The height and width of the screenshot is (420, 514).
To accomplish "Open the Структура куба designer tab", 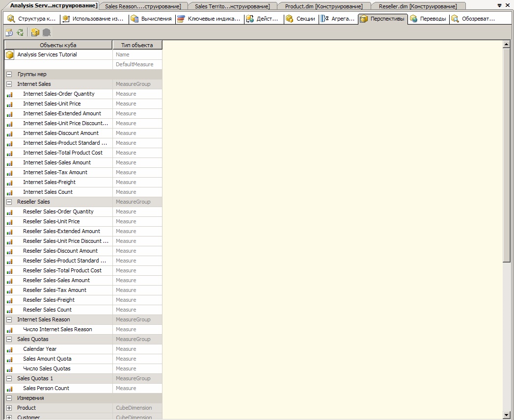I will click(31, 19).
